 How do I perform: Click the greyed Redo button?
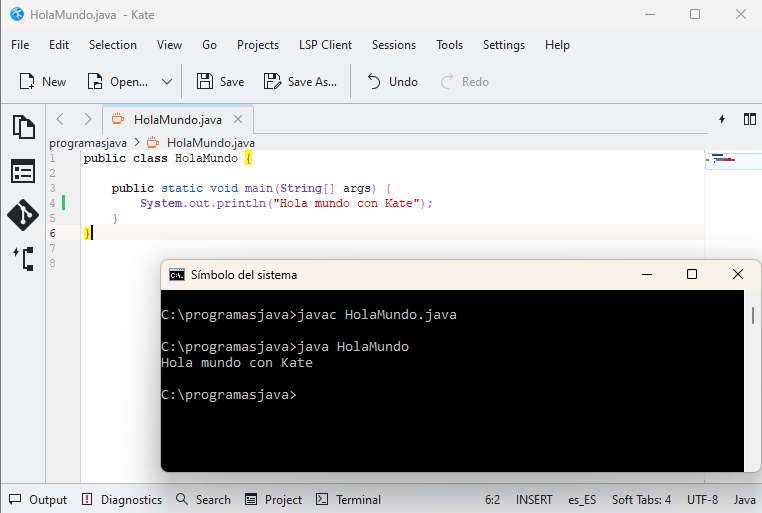pyautogui.click(x=465, y=82)
